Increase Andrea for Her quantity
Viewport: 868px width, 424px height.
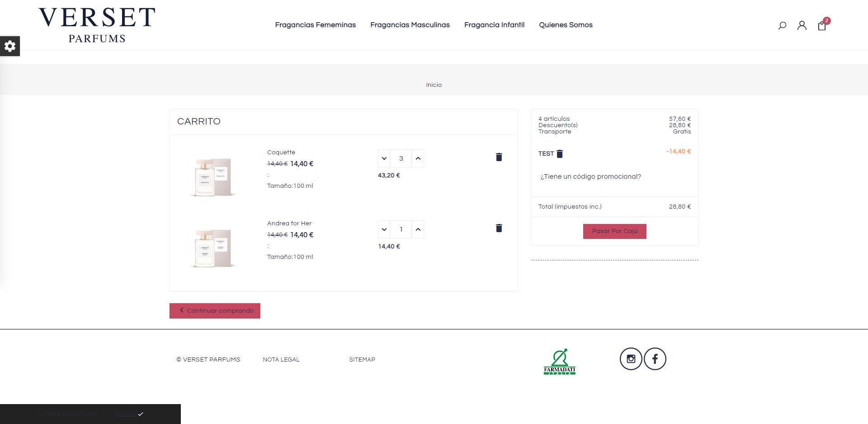coord(418,229)
